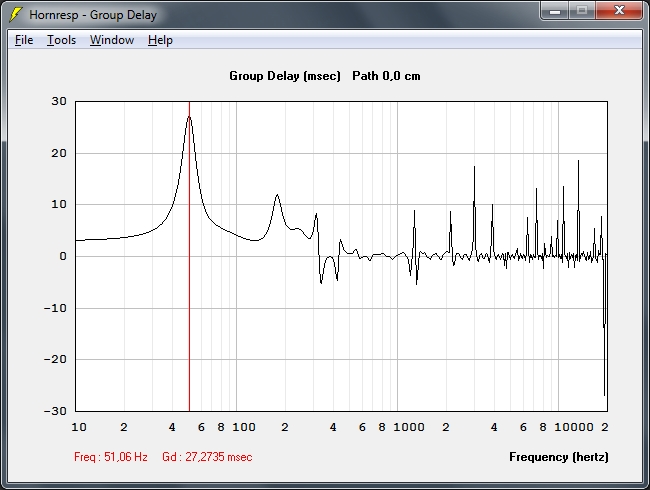Image resolution: width=650 pixels, height=490 pixels.
Task: Click the 'Group Delay (msec)' chart title
Action: [285, 76]
